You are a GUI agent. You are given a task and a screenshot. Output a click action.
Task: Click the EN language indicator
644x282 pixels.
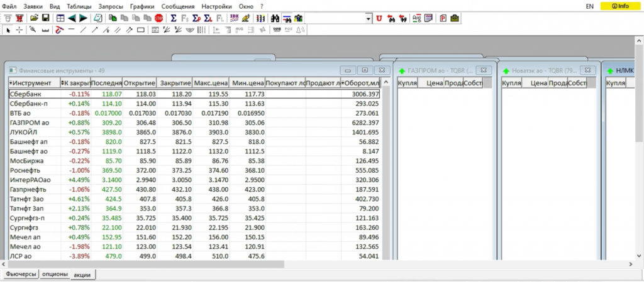pyautogui.click(x=590, y=6)
